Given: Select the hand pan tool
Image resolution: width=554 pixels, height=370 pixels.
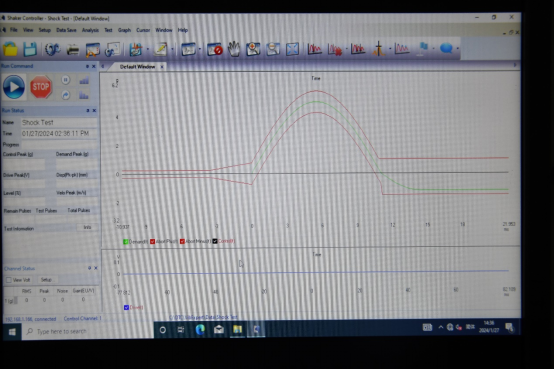Looking at the screenshot, I should pyautogui.click(x=234, y=49).
